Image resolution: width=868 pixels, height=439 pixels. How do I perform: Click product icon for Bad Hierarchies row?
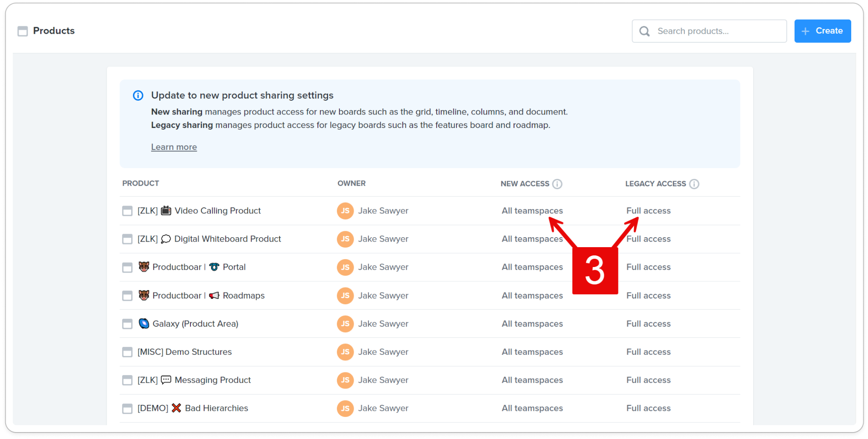tap(127, 408)
